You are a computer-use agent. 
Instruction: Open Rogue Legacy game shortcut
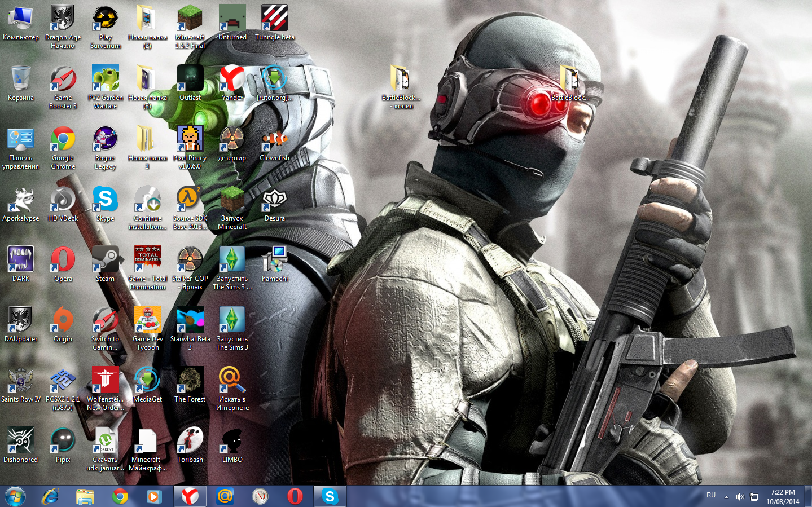pyautogui.click(x=105, y=147)
